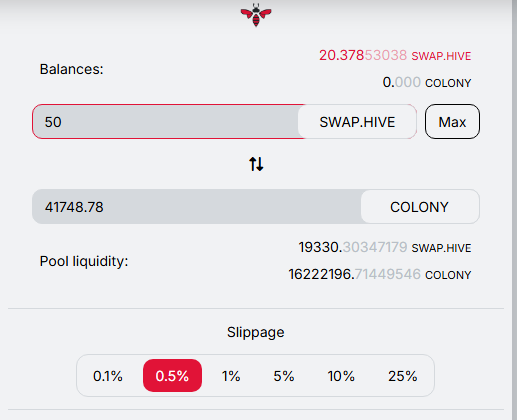Open the COLONY token selector
Screen dimensions: 517x420
click(x=420, y=207)
